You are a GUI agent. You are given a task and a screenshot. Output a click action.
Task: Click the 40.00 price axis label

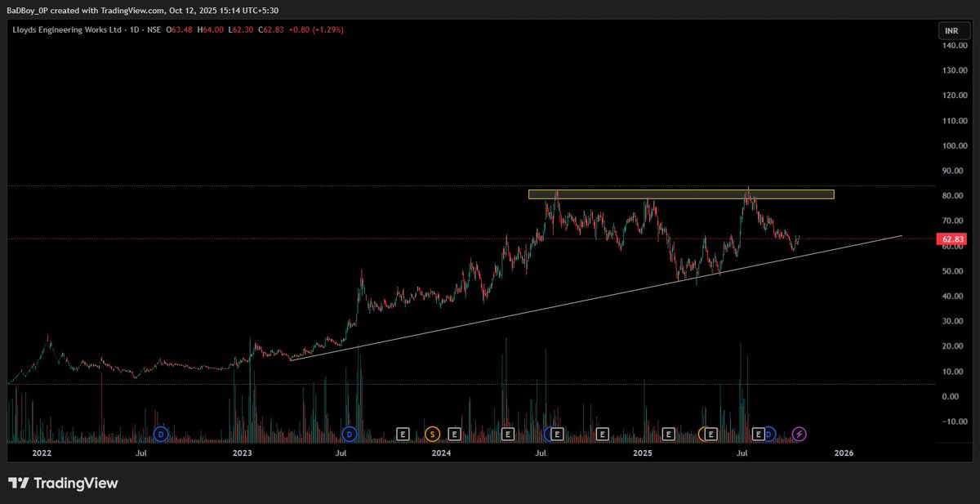[953, 297]
